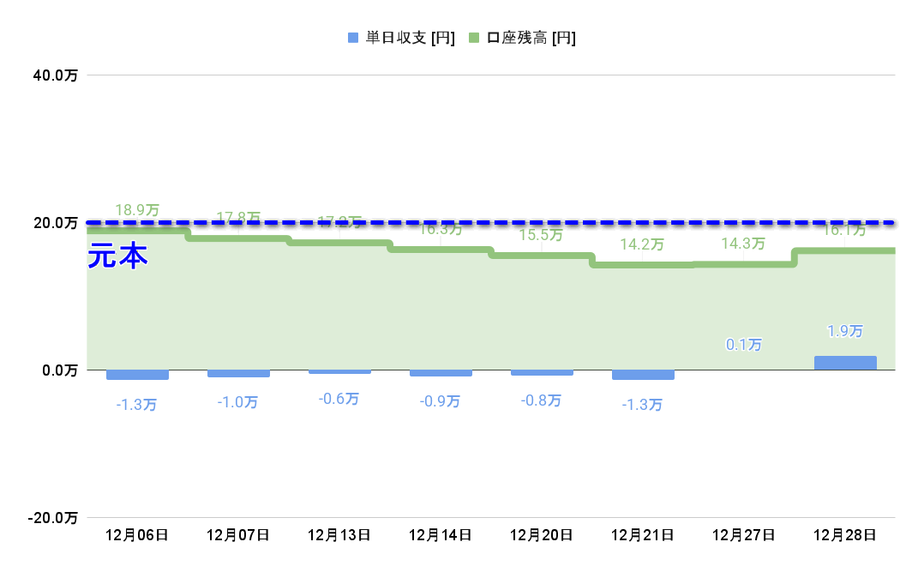Click the 12月13日 x-axis label

click(x=339, y=534)
